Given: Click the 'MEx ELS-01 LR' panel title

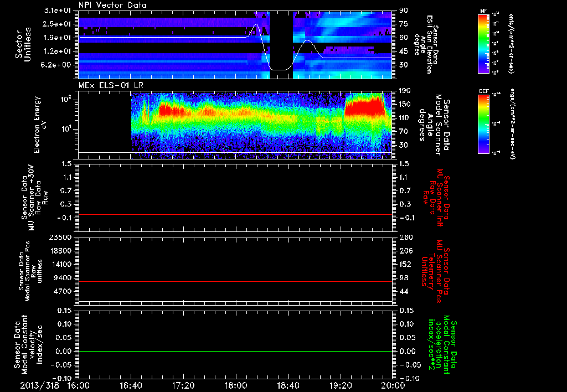Looking at the screenshot, I should pyautogui.click(x=110, y=85).
